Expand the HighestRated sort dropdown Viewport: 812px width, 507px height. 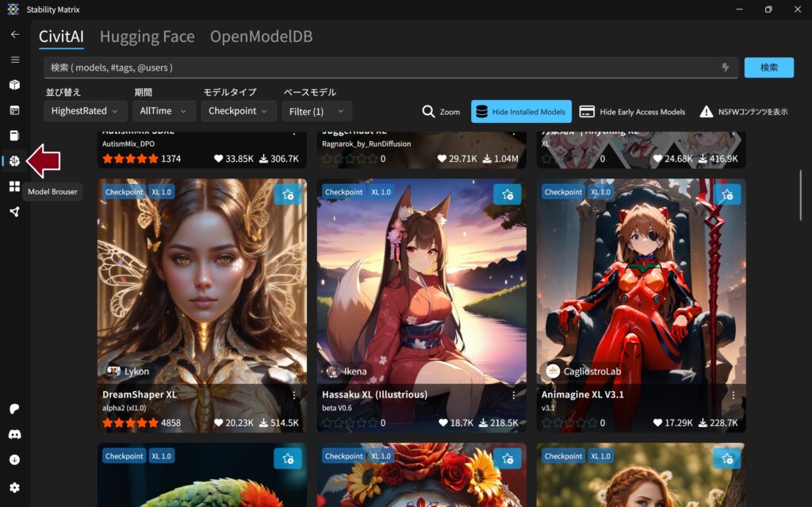click(85, 111)
